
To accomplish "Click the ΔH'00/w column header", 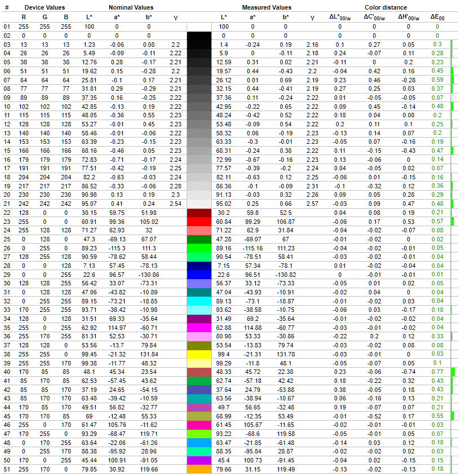I will pos(409,17).
